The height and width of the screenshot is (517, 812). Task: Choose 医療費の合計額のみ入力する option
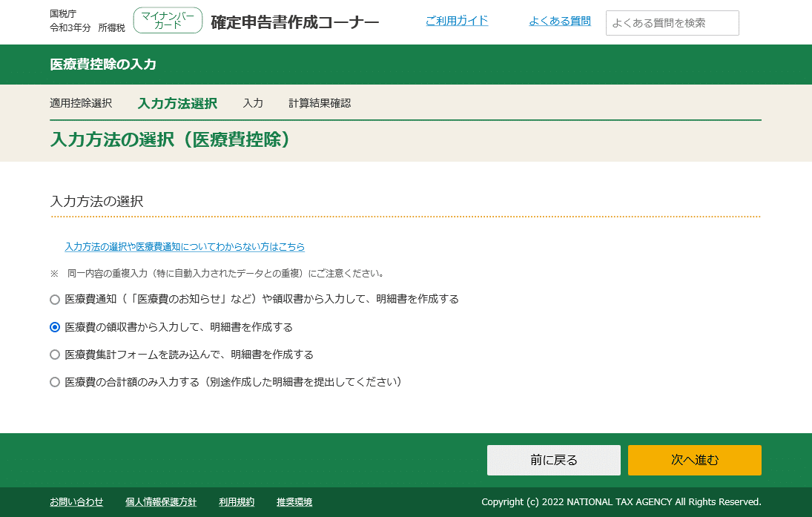click(55, 382)
